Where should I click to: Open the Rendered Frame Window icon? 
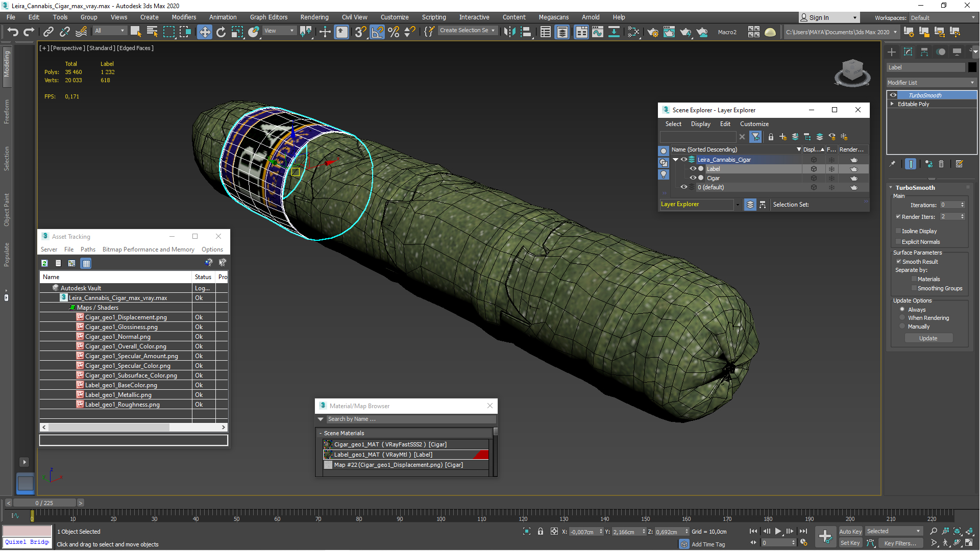[669, 32]
